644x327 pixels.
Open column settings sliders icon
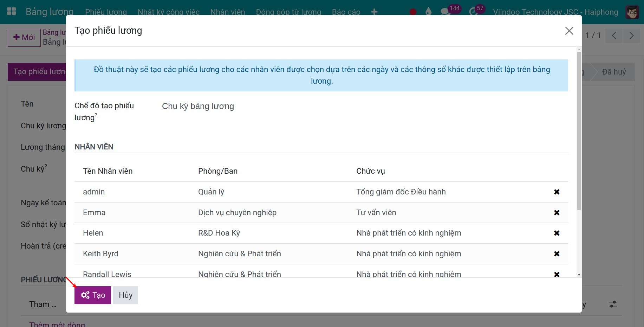coord(613,304)
